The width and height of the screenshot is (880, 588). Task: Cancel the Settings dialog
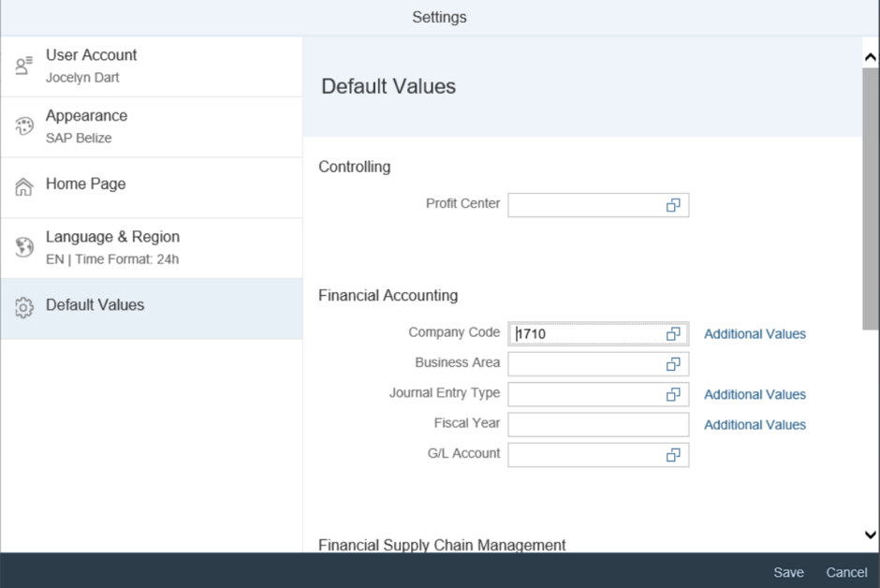845,572
